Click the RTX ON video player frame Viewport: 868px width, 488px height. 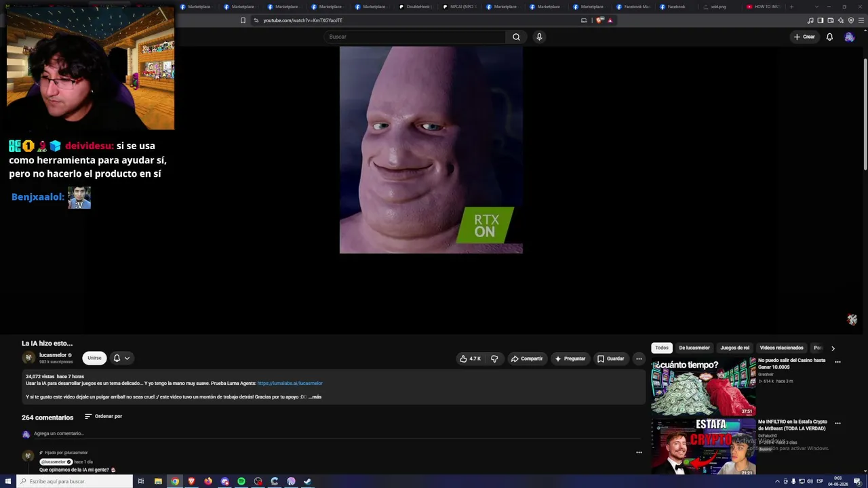431,150
